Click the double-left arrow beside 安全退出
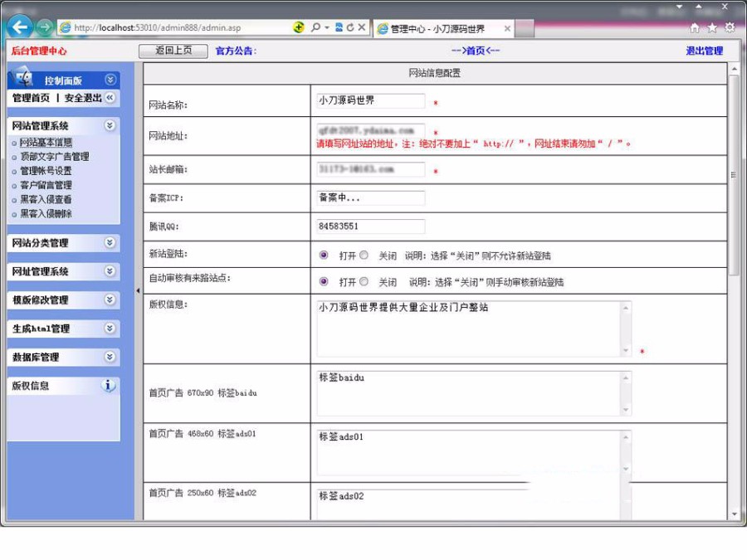This screenshot has width=747, height=560. (110, 98)
